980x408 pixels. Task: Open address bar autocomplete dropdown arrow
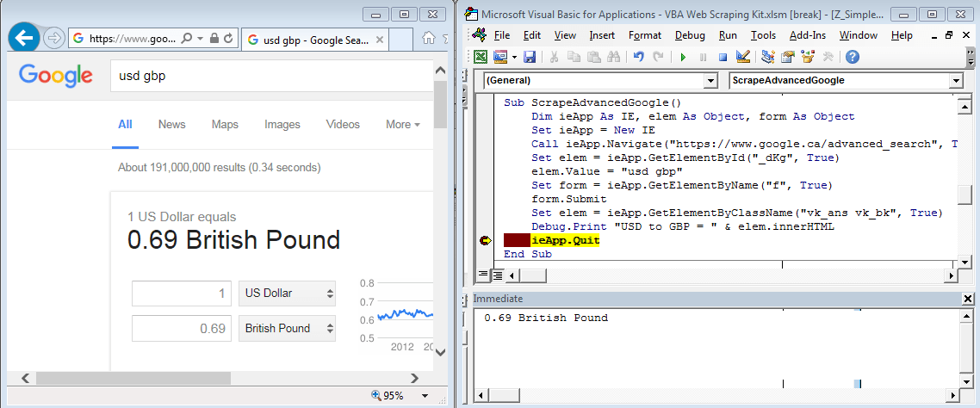(x=200, y=39)
